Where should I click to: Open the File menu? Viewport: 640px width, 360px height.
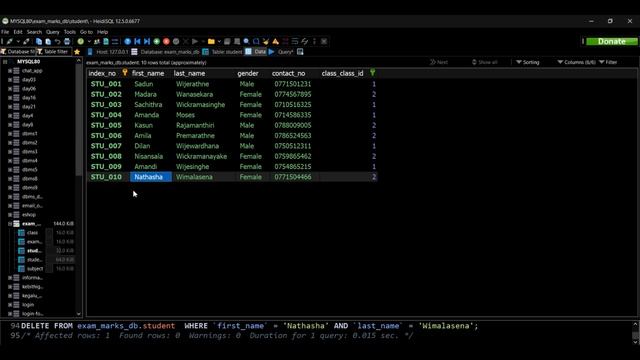click(x=5, y=32)
